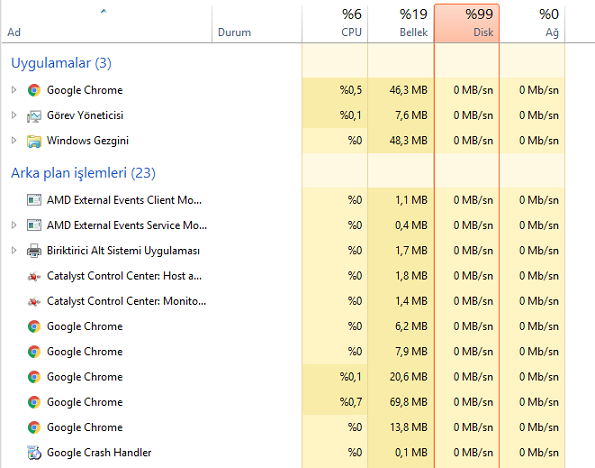Viewport: 595px width, 468px height.
Task: Sort by the Ağ column header
Action: [x=532, y=23]
